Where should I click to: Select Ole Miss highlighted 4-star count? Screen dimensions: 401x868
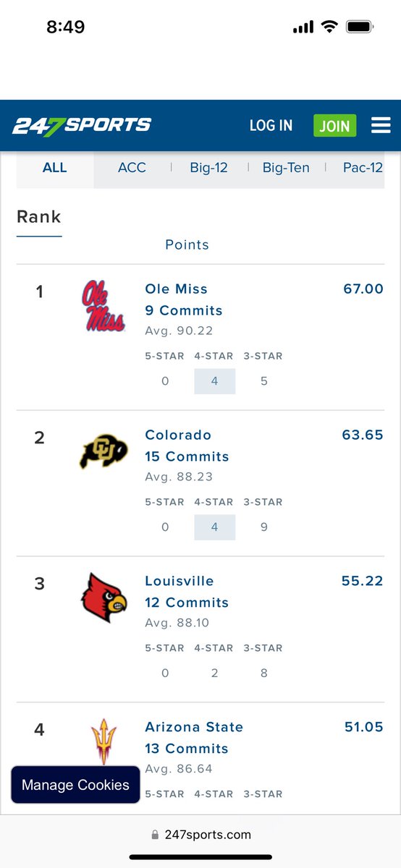tap(214, 381)
